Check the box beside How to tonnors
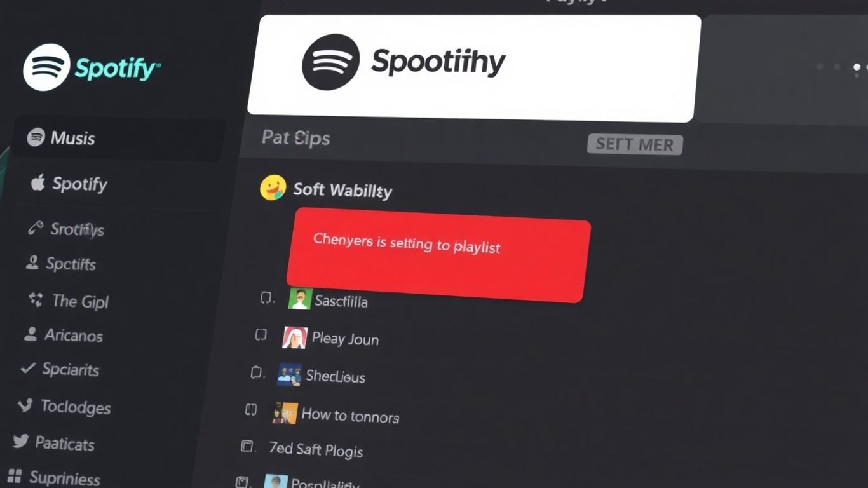Screen dimensions: 868x488 pyautogui.click(x=251, y=410)
